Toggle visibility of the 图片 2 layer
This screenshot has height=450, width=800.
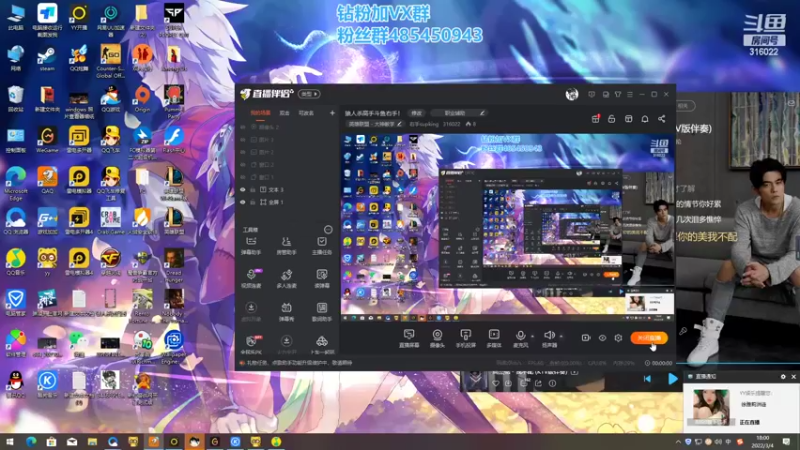click(x=243, y=152)
